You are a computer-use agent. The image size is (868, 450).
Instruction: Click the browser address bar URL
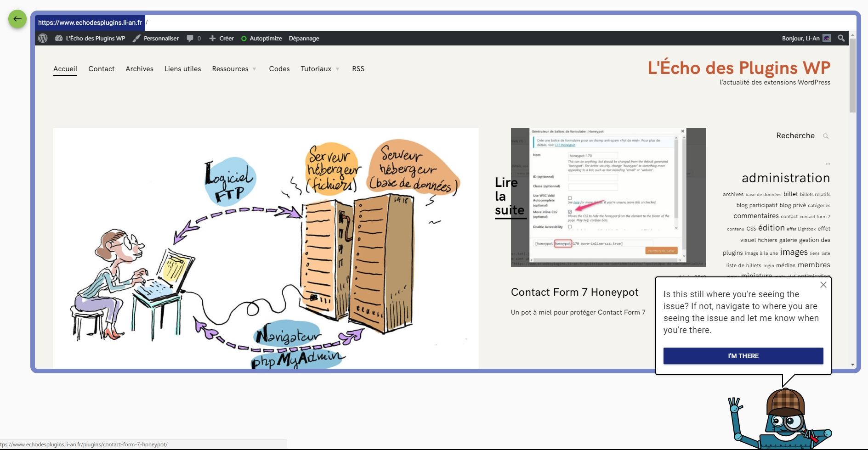(90, 22)
